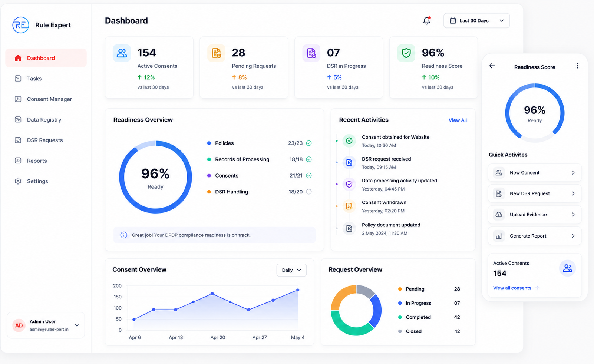Click the Rule Expert RE logo

[x=20, y=25]
